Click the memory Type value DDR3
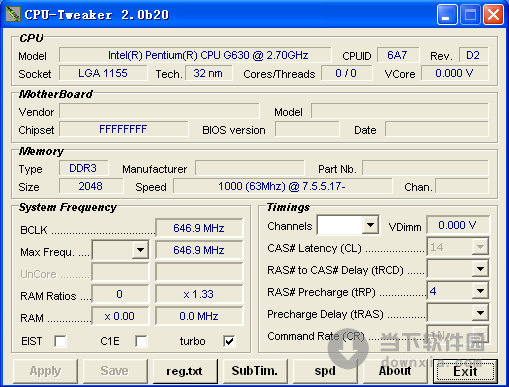 pyautogui.click(x=83, y=168)
